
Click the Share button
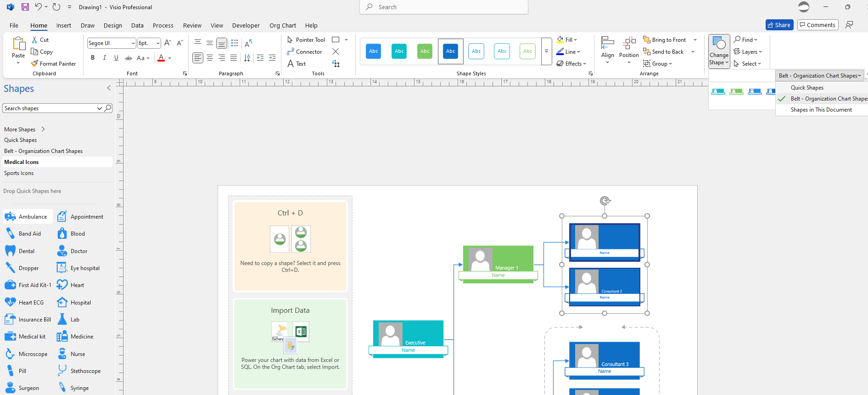coord(779,25)
